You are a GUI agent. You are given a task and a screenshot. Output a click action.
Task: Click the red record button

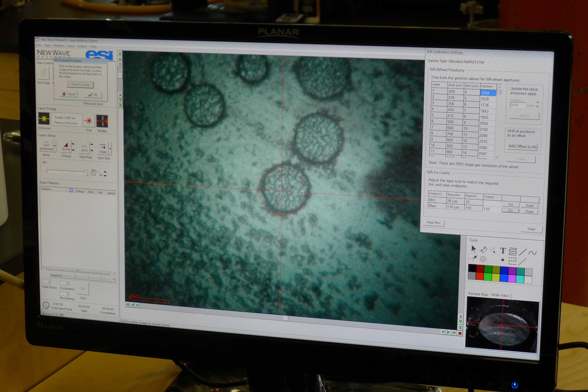tap(460, 333)
